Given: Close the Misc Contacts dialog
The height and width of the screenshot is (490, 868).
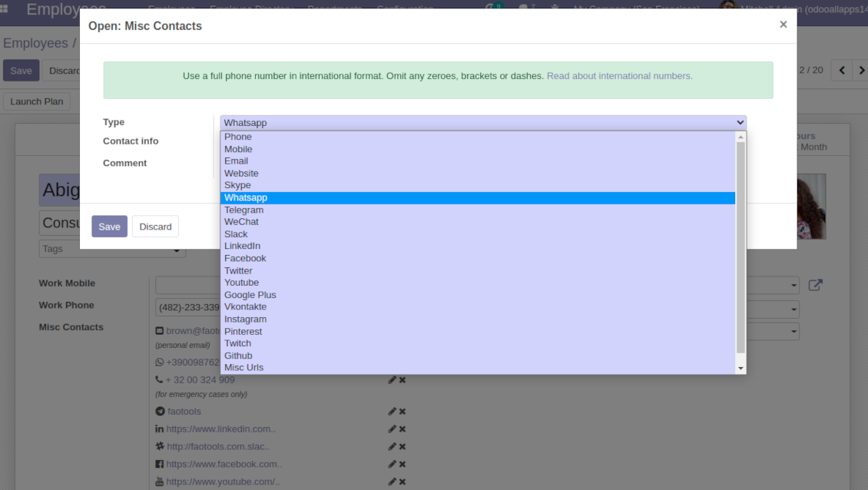Looking at the screenshot, I should pos(783,25).
